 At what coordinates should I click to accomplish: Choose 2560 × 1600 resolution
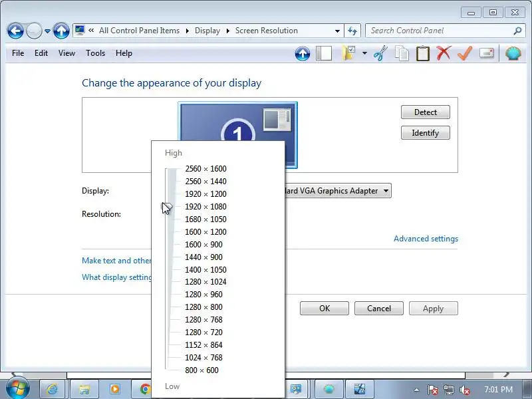205,169
